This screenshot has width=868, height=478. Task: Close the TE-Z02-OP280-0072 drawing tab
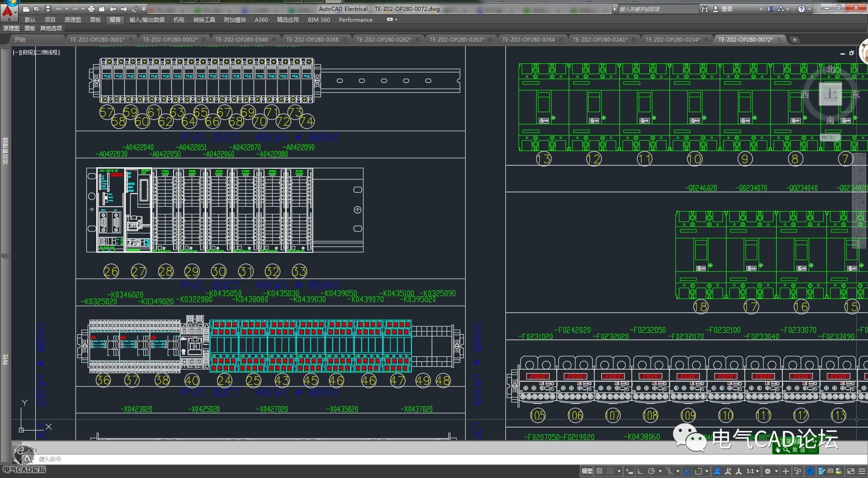779,40
